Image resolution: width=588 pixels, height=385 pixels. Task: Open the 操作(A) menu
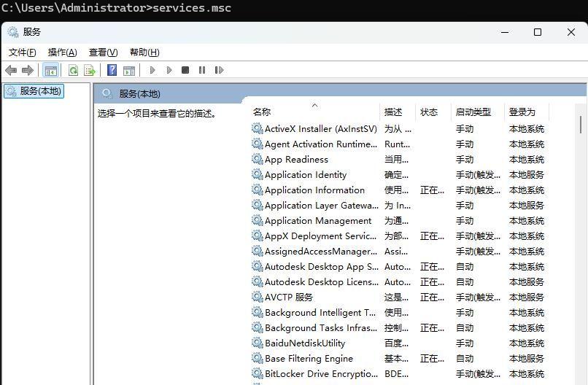(x=62, y=52)
